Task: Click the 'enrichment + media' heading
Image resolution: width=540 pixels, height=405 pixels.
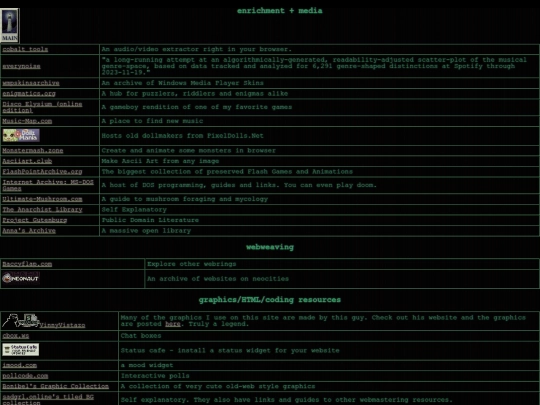Action: (x=280, y=10)
